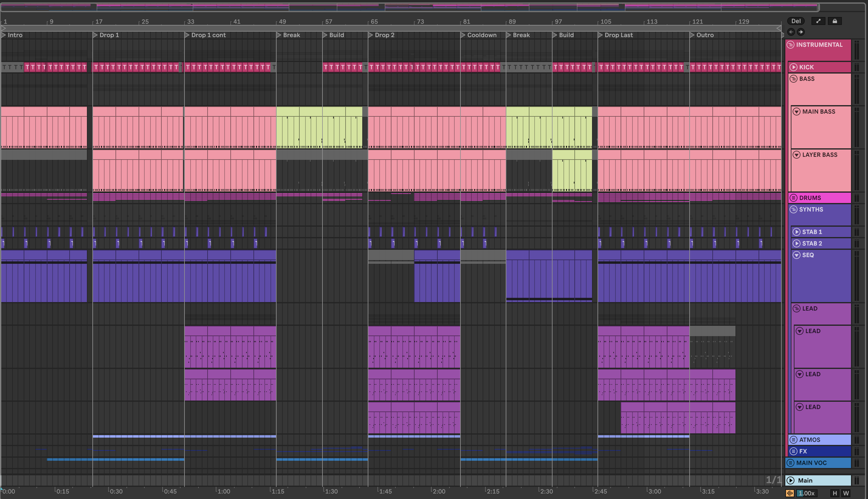868x499 pixels.
Task: Select the FX group track name
Action: tap(803, 451)
